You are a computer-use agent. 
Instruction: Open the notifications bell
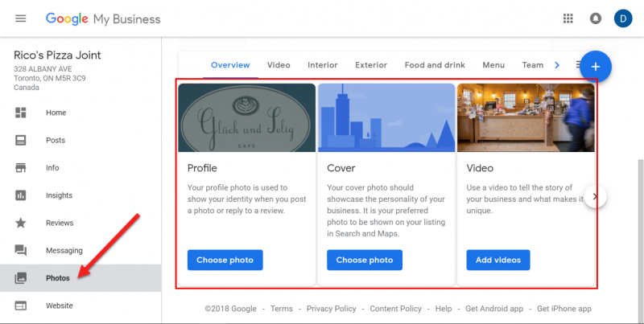(x=595, y=18)
